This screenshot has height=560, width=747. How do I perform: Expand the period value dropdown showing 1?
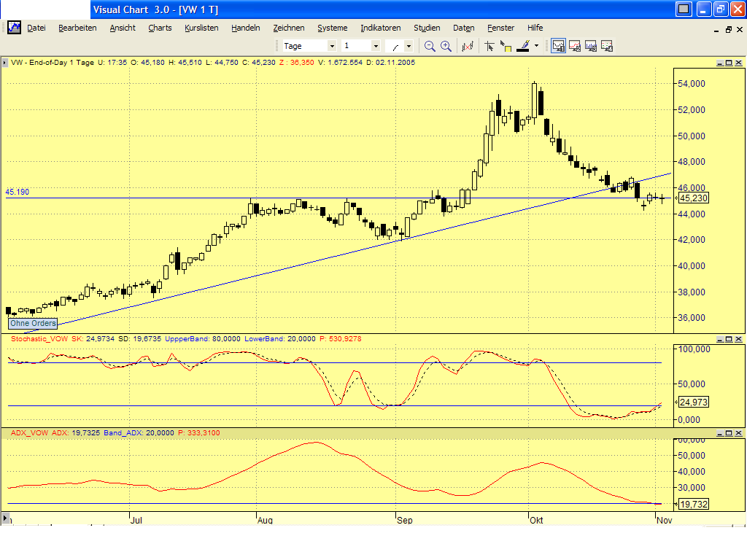[377, 45]
